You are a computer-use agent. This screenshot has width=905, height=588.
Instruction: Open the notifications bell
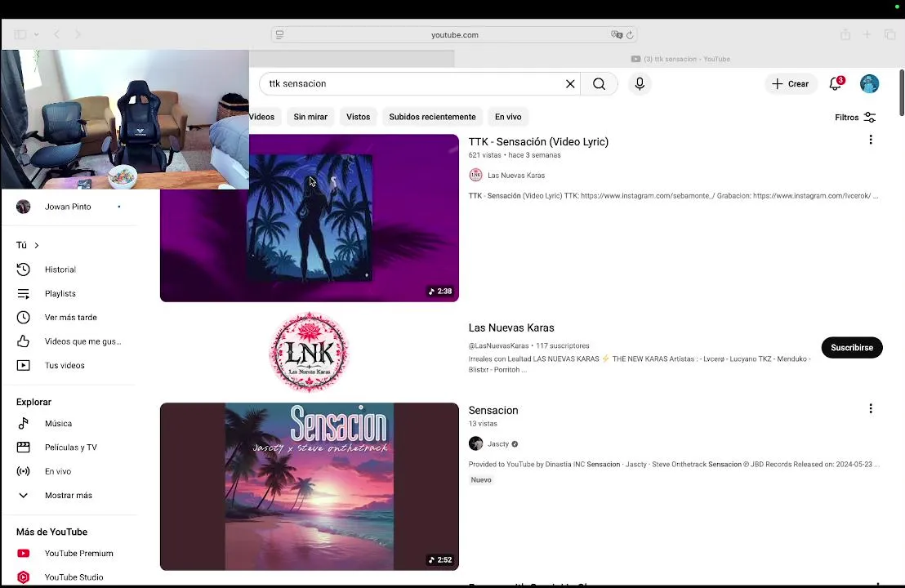tap(835, 83)
